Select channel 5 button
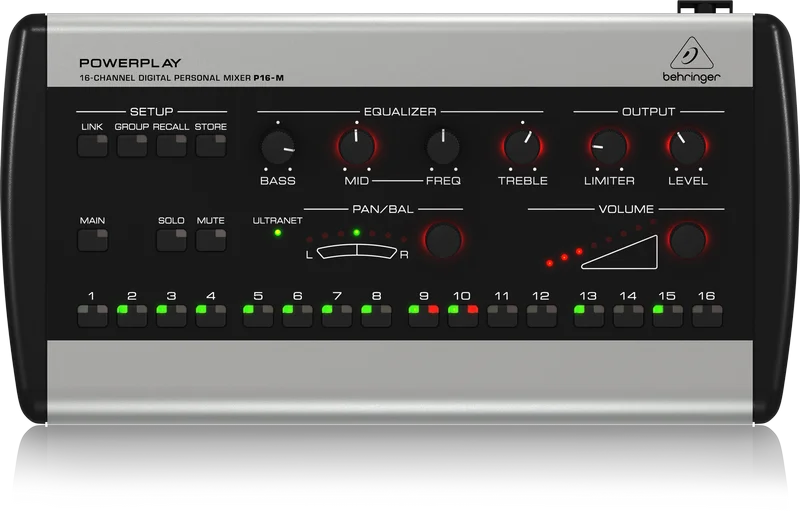The width and height of the screenshot is (800, 513). coord(258,315)
